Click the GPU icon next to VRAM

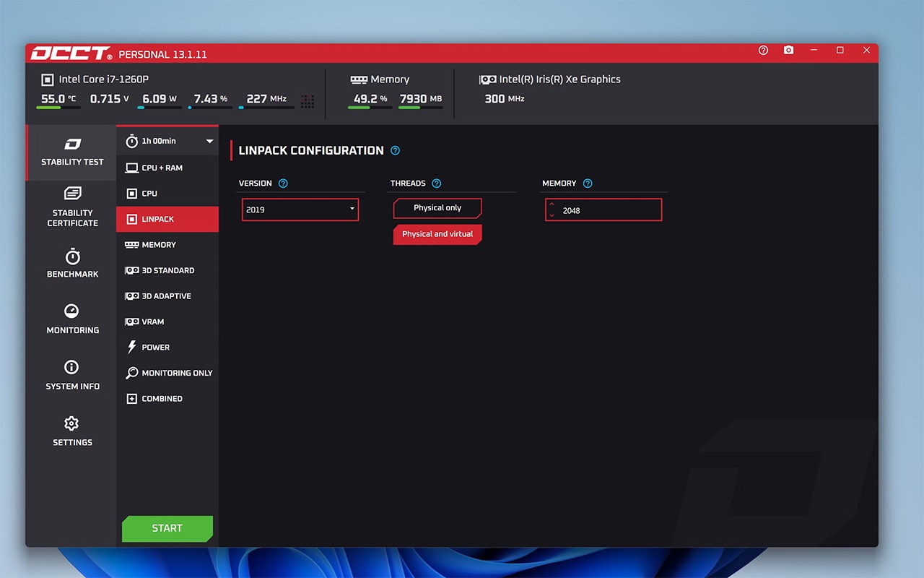click(x=131, y=322)
